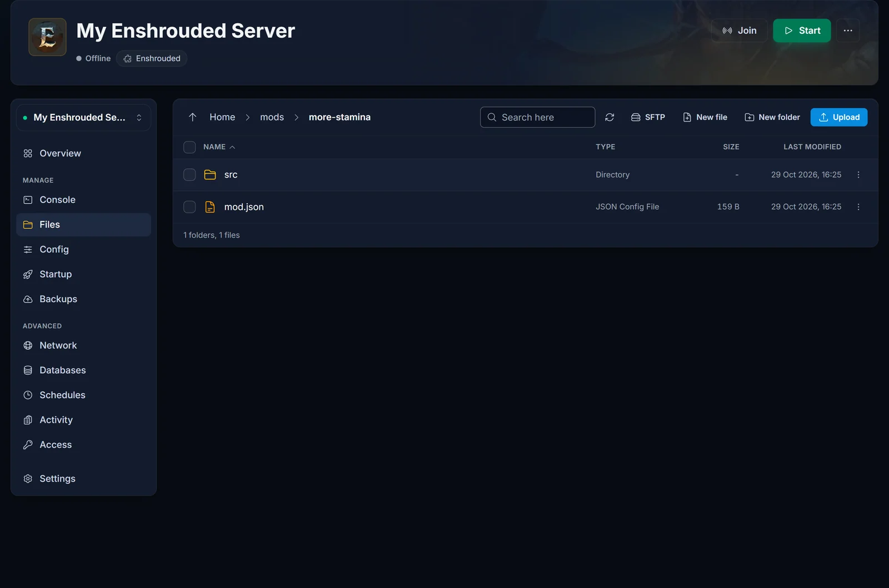Screen dimensions: 889x588
Task: Click the Directory type cell
Action: point(612,175)
